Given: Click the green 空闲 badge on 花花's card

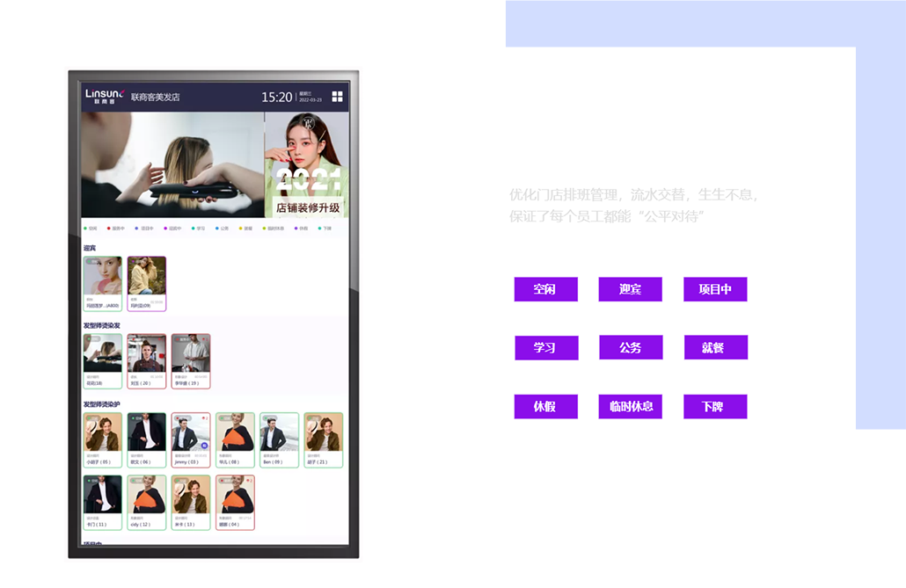Looking at the screenshot, I should click(91, 338).
